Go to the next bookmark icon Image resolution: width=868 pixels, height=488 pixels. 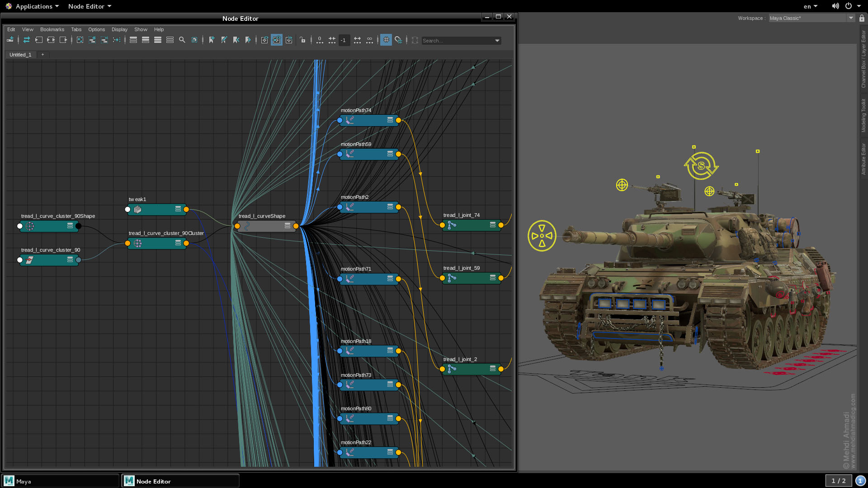[x=248, y=40]
